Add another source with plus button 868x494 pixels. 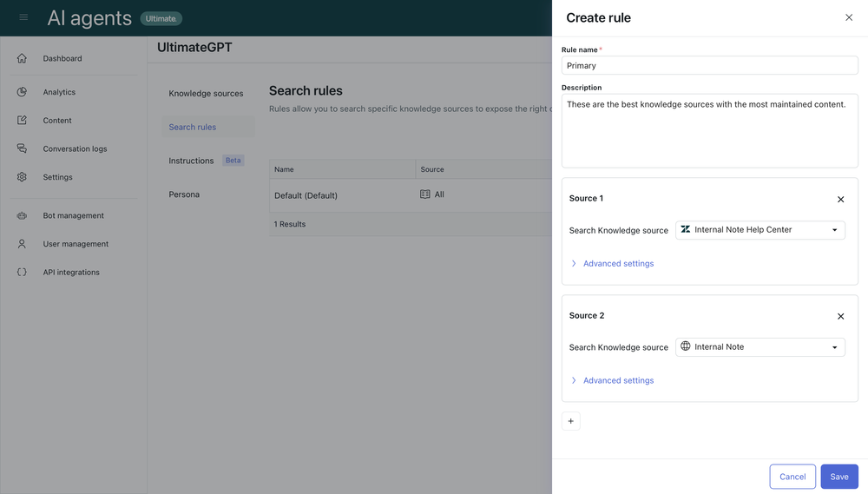pos(570,421)
